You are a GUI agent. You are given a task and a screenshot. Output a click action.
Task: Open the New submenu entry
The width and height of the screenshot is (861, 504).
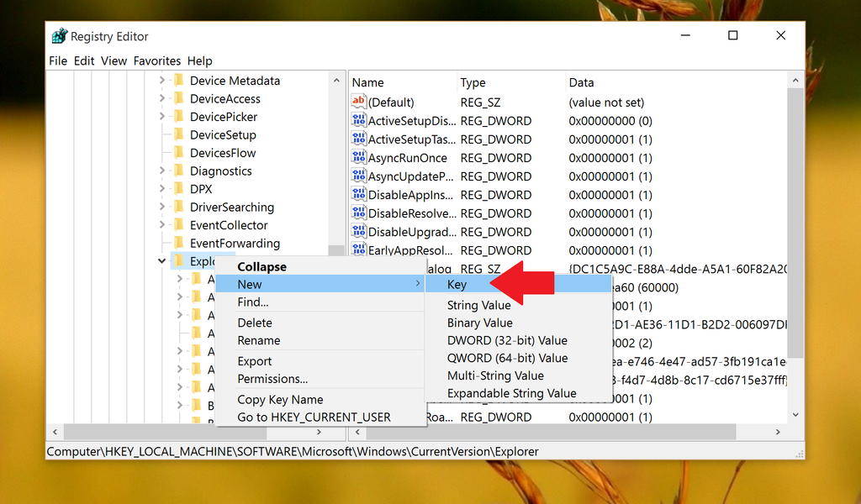pyautogui.click(x=320, y=284)
